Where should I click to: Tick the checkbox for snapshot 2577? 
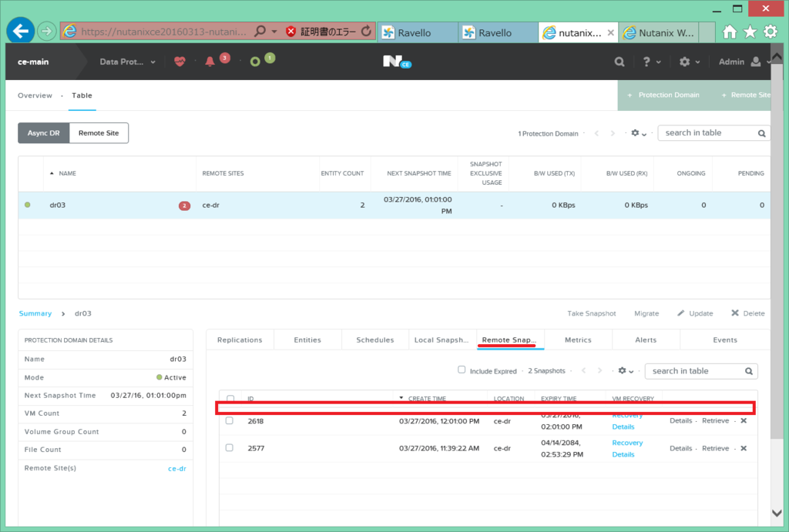pos(230,447)
